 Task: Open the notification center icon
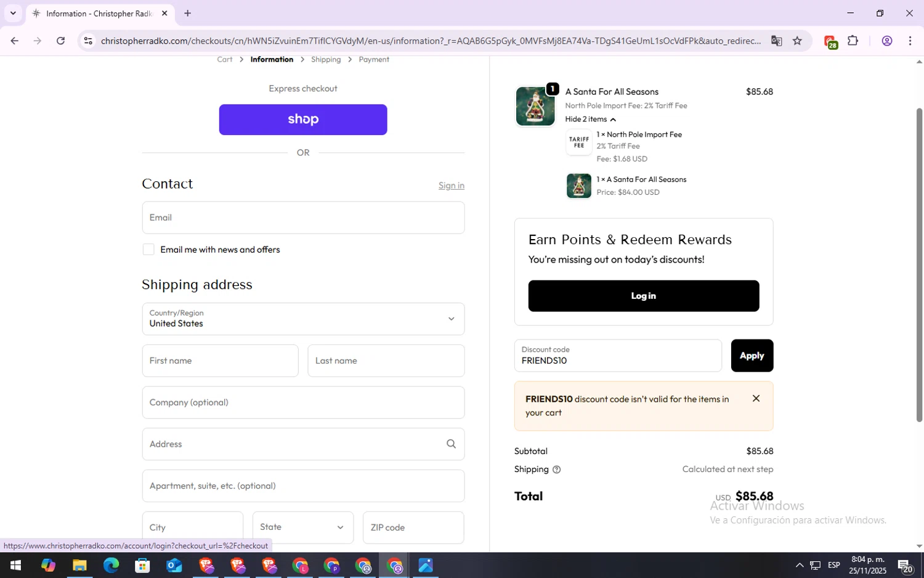(x=905, y=565)
